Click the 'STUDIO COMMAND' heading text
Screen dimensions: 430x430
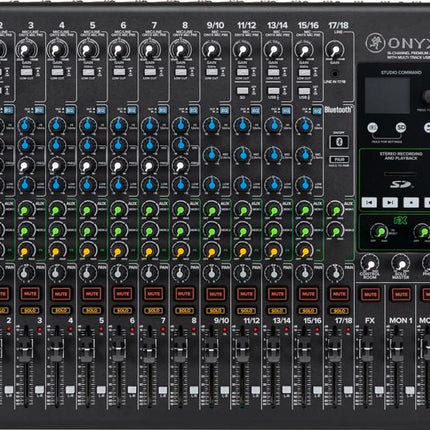click(401, 72)
